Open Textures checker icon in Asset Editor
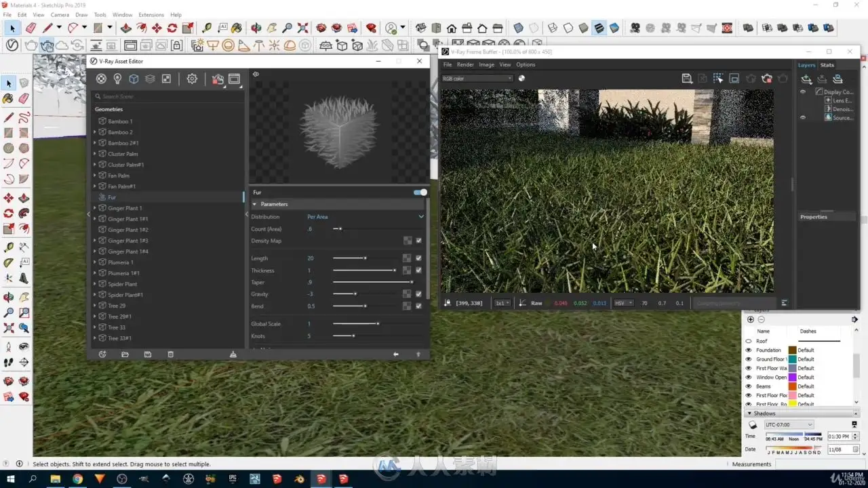The image size is (868, 488). (166, 79)
